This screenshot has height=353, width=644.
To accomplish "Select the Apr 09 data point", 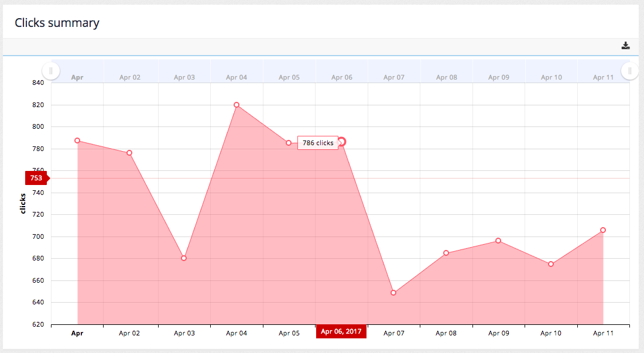I will tap(499, 240).
